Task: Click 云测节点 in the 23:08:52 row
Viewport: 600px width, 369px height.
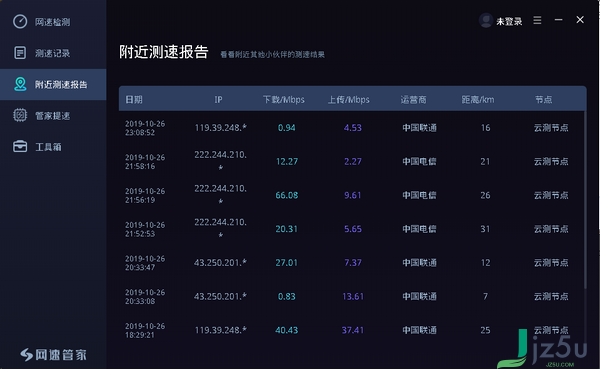Action: click(551, 127)
